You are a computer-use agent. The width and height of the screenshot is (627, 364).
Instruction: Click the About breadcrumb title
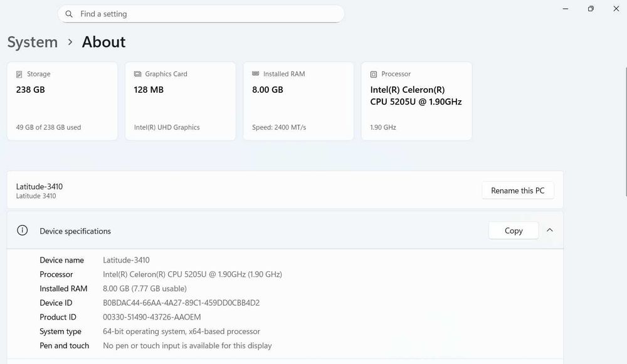pyautogui.click(x=104, y=42)
